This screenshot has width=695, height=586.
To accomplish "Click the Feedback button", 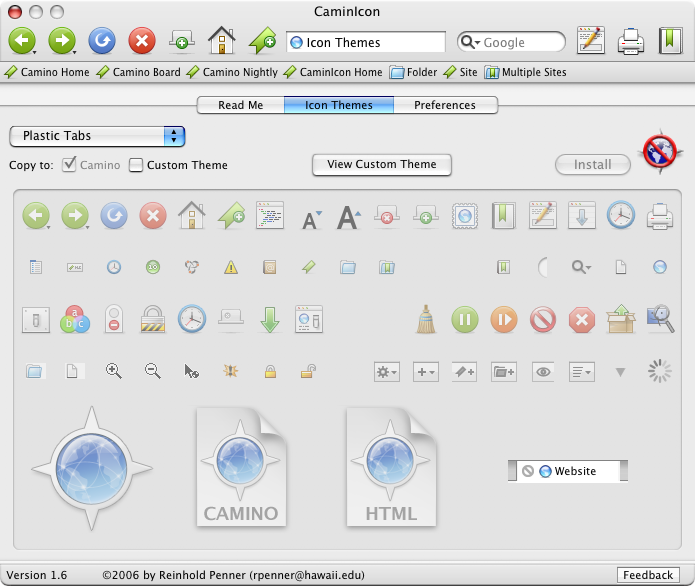I will pos(648,575).
